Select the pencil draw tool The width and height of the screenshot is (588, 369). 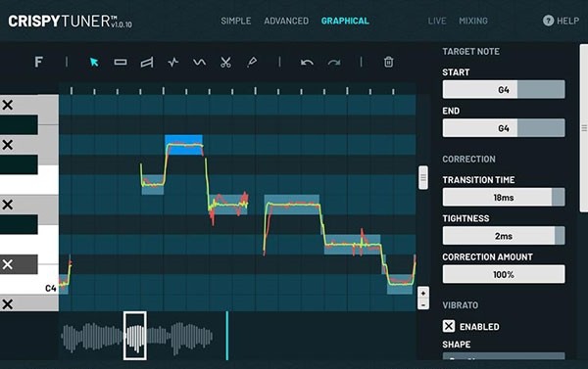252,62
